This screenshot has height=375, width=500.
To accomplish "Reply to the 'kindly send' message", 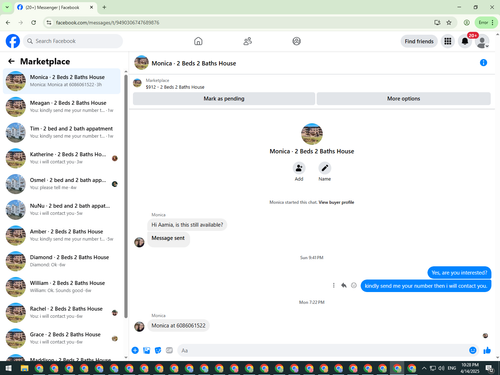I will click(344, 285).
